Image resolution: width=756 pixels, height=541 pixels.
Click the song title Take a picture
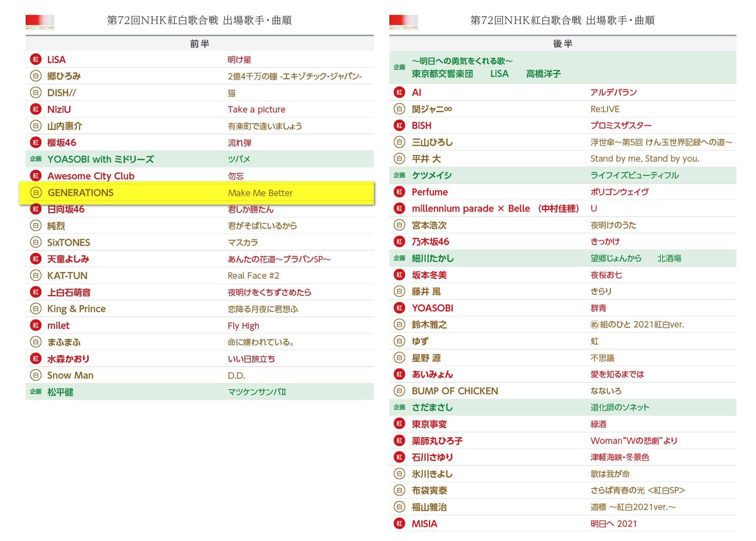pyautogui.click(x=257, y=110)
